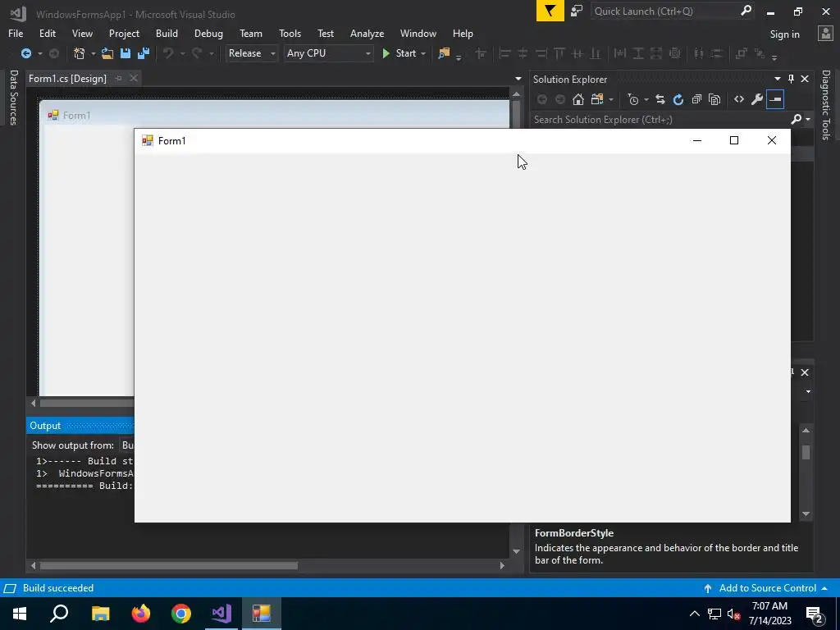Open the Properties panel object dropdown
This screenshot has width=840, height=630.
pyautogui.click(x=808, y=391)
